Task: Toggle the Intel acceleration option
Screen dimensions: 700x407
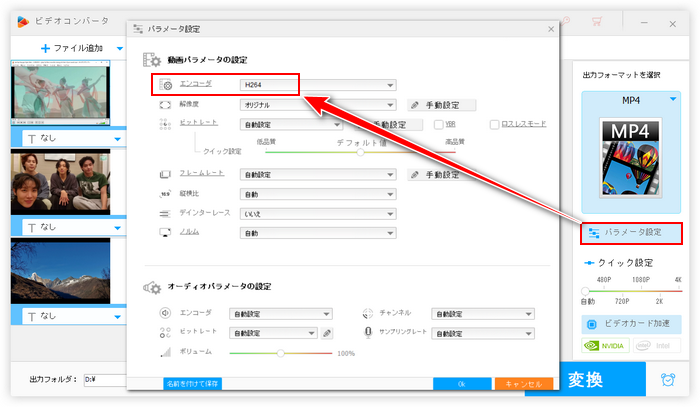Action: pyautogui.click(x=656, y=345)
